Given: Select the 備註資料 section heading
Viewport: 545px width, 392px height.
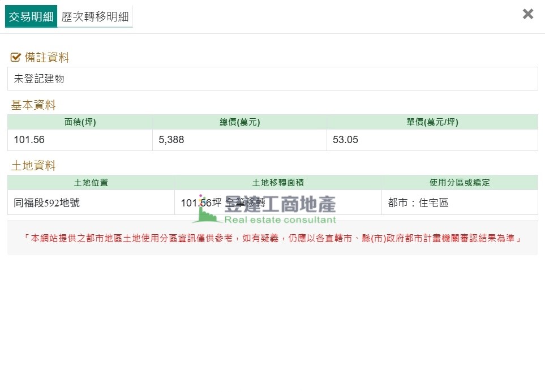Looking at the screenshot, I should [x=47, y=57].
